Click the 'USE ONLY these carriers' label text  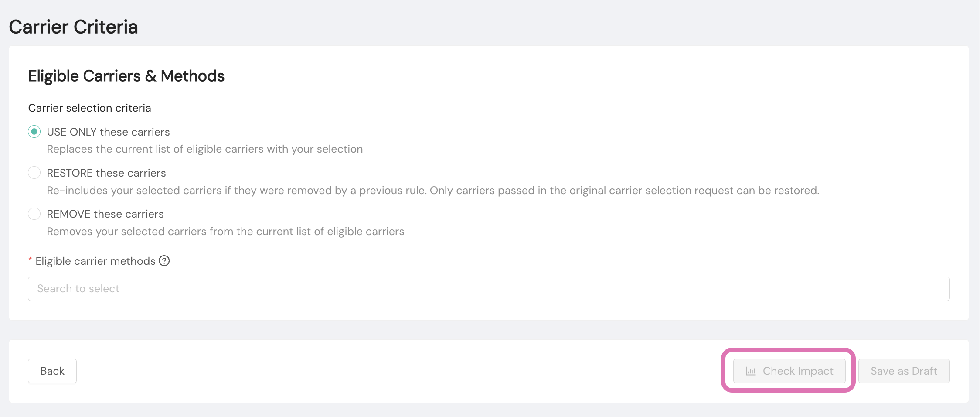coord(108,132)
